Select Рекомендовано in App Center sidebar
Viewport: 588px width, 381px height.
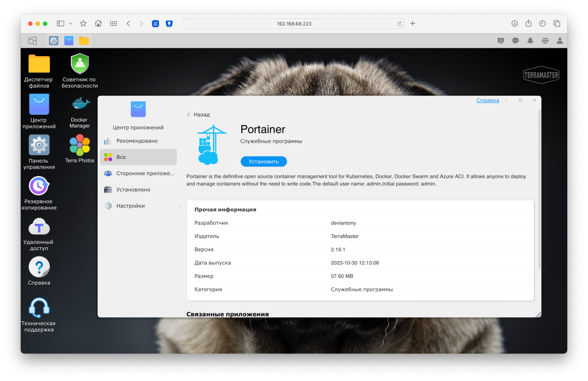click(x=138, y=141)
